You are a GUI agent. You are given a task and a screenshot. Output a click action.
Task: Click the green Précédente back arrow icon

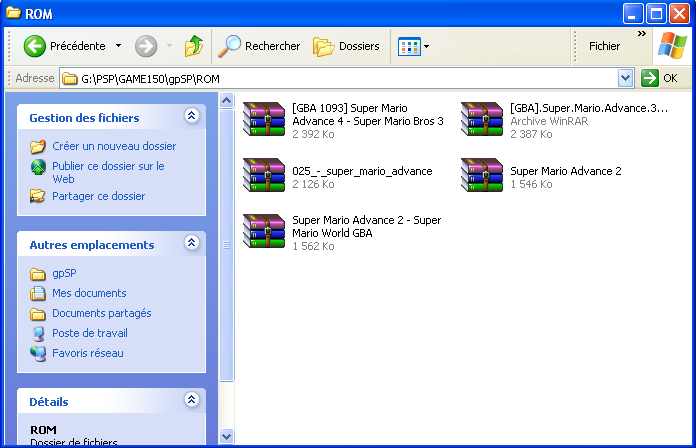[x=35, y=46]
